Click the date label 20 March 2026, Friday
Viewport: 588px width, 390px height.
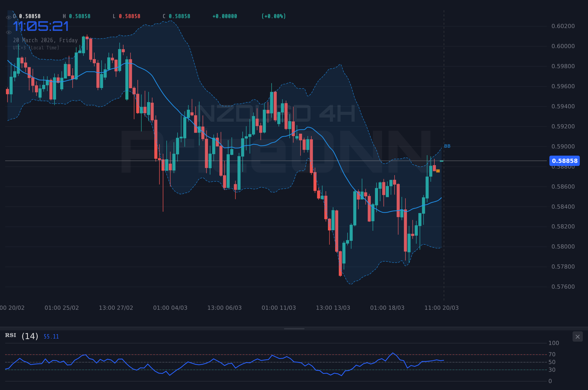coord(45,40)
